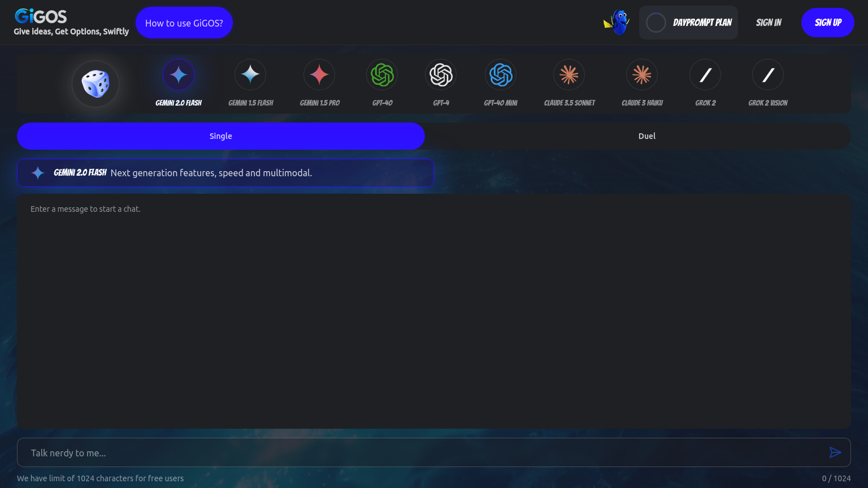
Task: Click the blue fish mascot icon
Action: 617,23
